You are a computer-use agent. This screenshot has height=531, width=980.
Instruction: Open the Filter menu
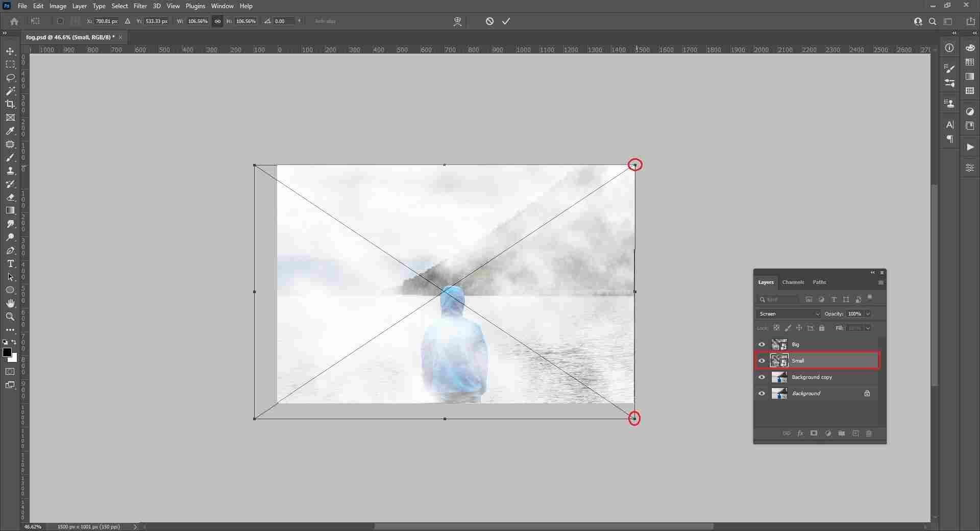coord(139,6)
